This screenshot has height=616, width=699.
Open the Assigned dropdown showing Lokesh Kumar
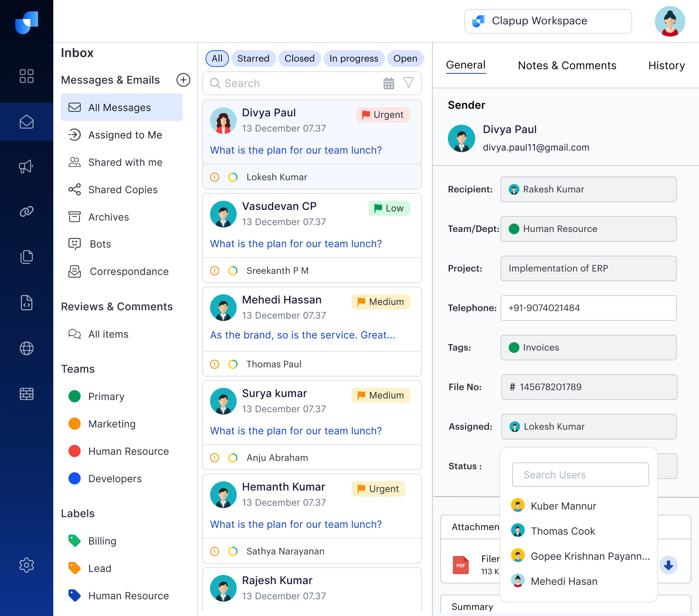(588, 426)
